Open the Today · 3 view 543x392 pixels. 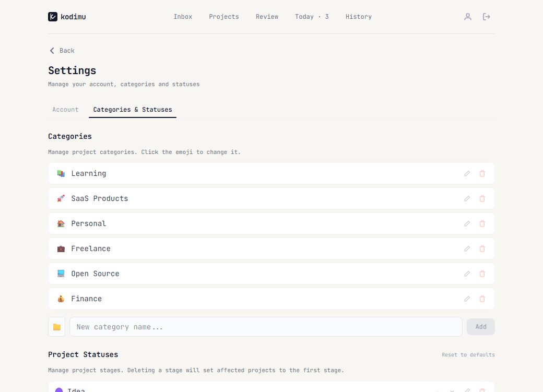coord(312,17)
